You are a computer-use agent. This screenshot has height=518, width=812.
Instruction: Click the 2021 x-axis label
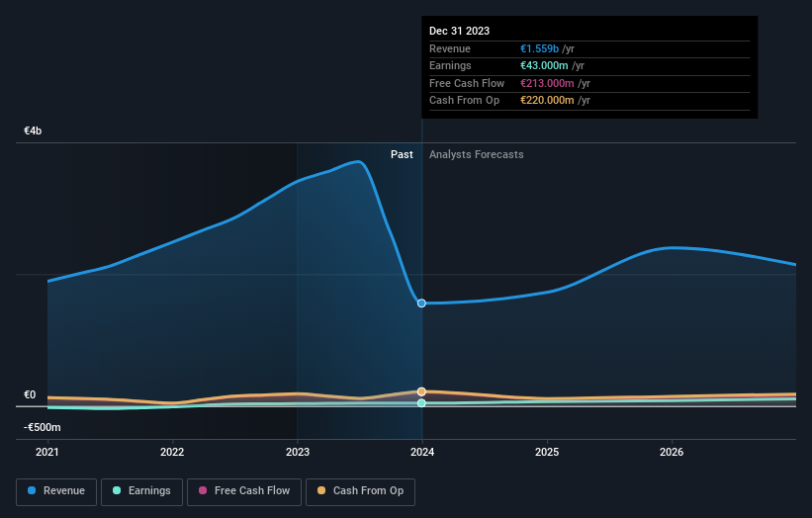(x=47, y=453)
